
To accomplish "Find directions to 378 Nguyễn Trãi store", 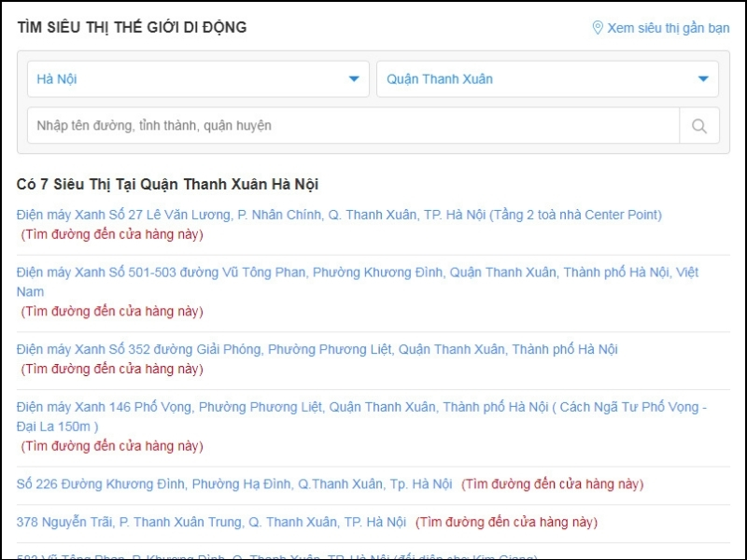I will [506, 523].
